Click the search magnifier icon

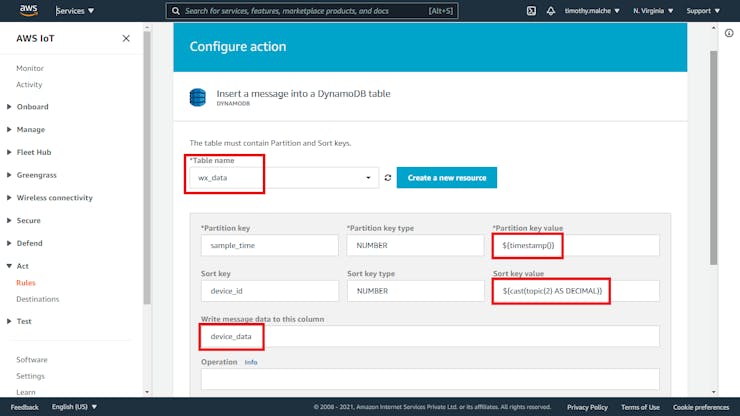pyautogui.click(x=176, y=11)
